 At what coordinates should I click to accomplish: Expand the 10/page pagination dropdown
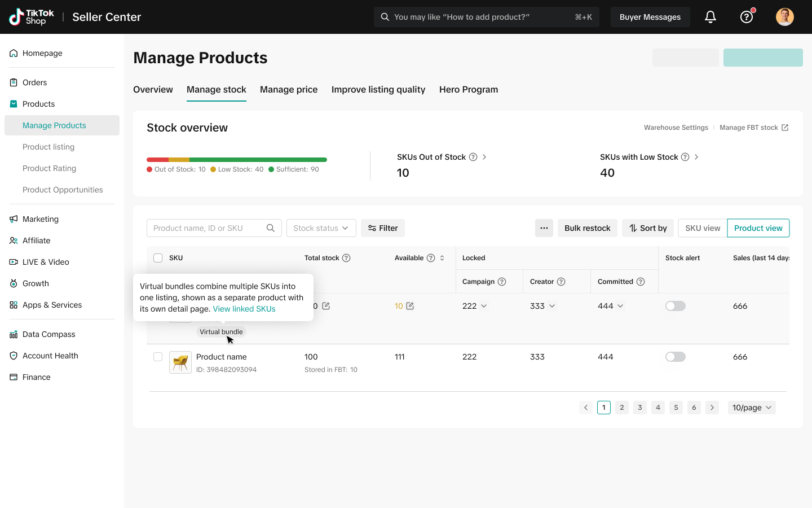coord(753,408)
